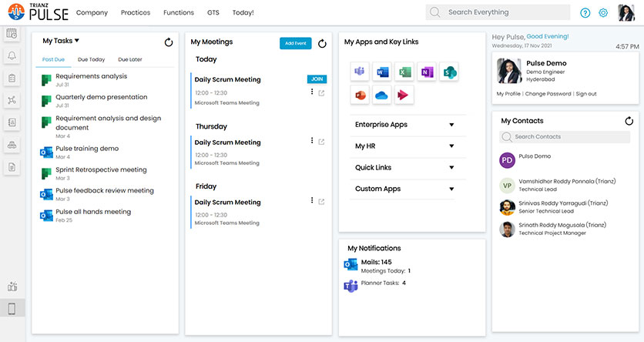Screen dimensions: 644x342
Task: Open the Sprint Retrospective meeting task
Action: [101, 169]
